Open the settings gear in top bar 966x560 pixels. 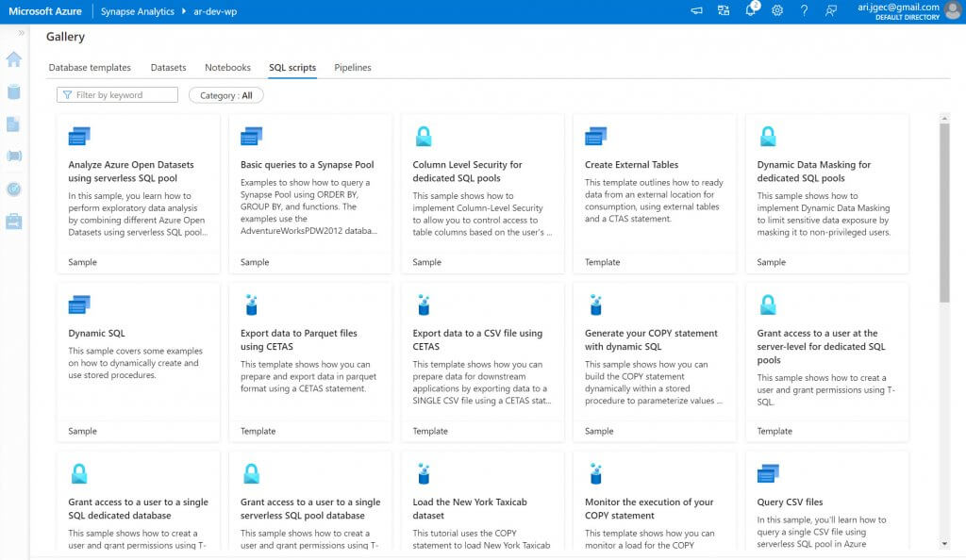(777, 10)
